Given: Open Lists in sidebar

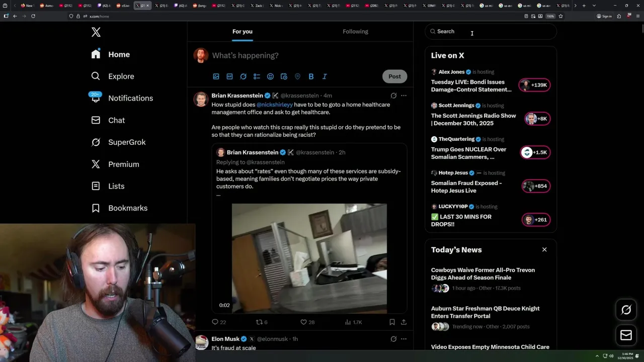Looking at the screenshot, I should coord(108,186).
